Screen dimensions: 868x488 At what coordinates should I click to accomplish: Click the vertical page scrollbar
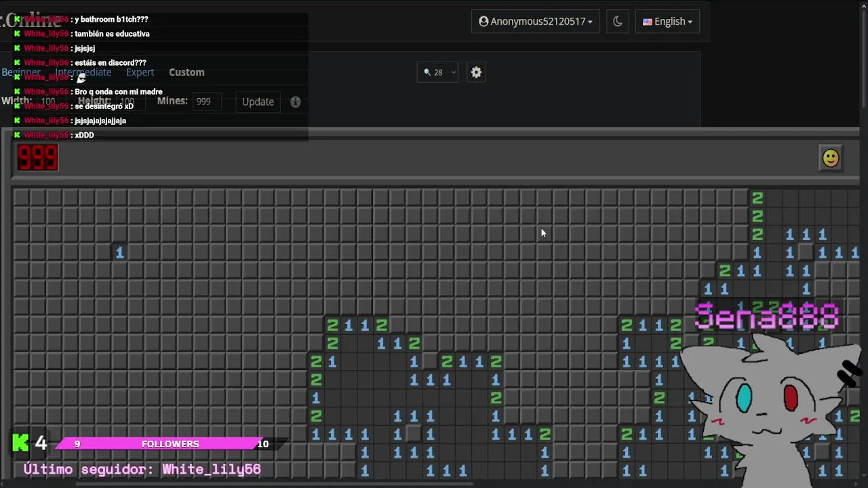click(863, 61)
